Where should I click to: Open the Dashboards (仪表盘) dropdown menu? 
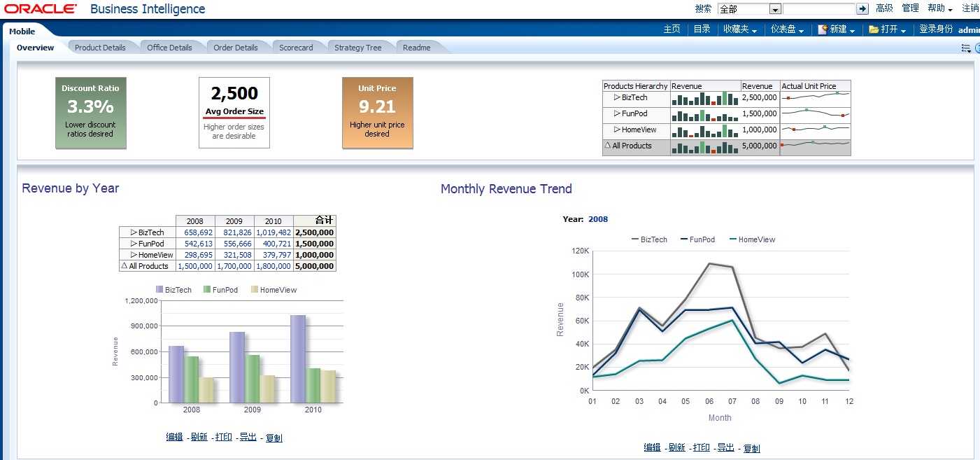pos(787,29)
